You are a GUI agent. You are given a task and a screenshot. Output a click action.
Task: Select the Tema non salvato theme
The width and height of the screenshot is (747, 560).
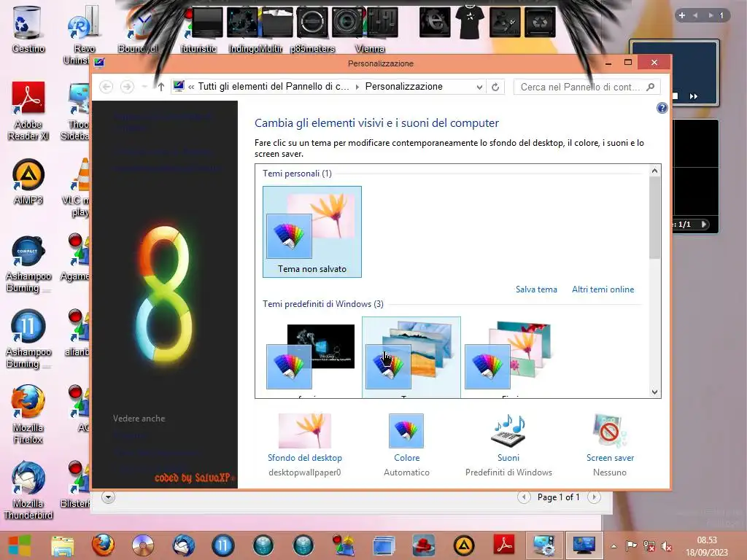point(312,231)
